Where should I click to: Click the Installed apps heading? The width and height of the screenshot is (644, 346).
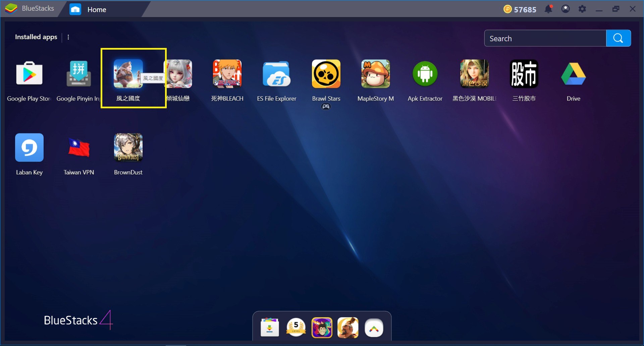click(x=36, y=37)
